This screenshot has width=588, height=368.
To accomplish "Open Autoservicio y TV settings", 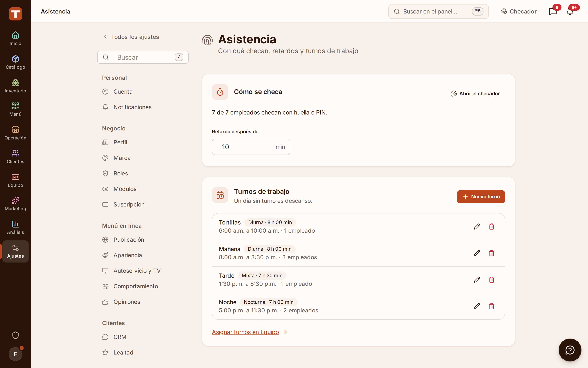I will coord(143,271).
